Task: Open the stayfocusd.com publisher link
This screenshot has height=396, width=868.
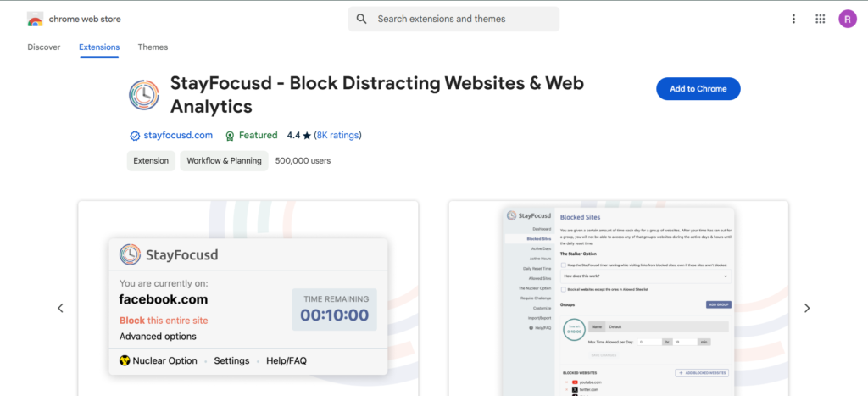Action: pyautogui.click(x=178, y=135)
